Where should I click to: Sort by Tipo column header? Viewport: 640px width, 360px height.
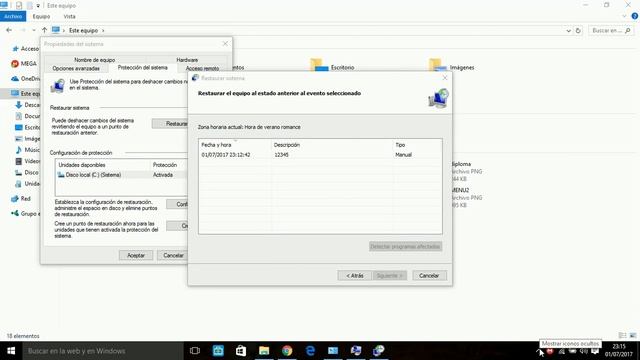coord(417,144)
